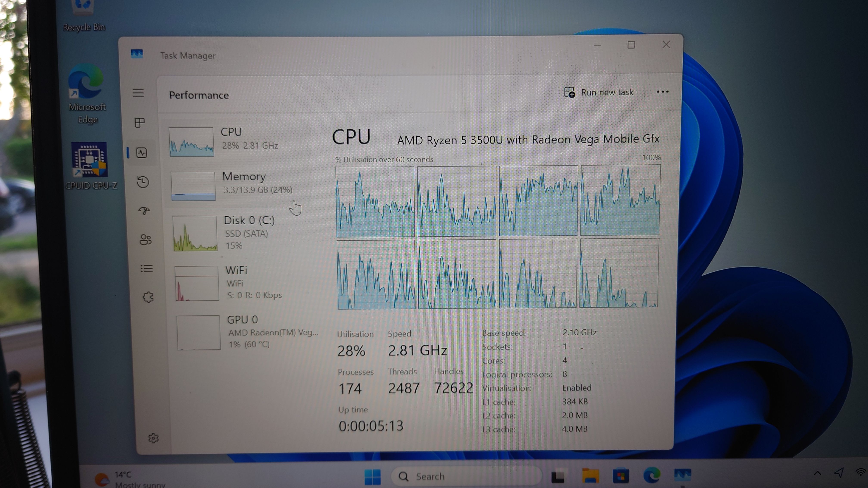Screen dimensions: 868x488
Task: Click the Processes count "174"
Action: point(350,389)
